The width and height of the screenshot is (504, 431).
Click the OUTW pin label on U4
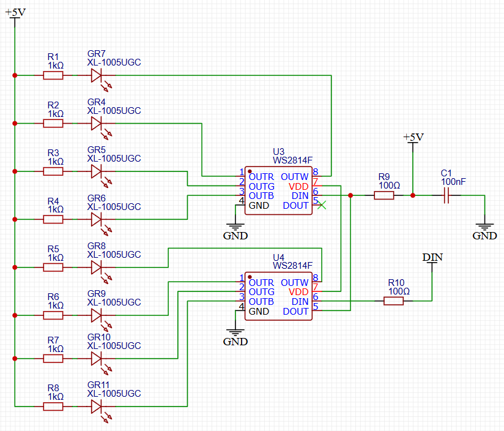point(295,282)
